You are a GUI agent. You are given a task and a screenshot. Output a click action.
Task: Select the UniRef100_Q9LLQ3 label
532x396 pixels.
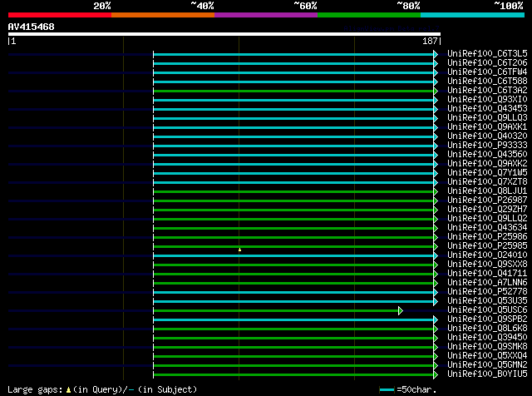pyautogui.click(x=487, y=118)
